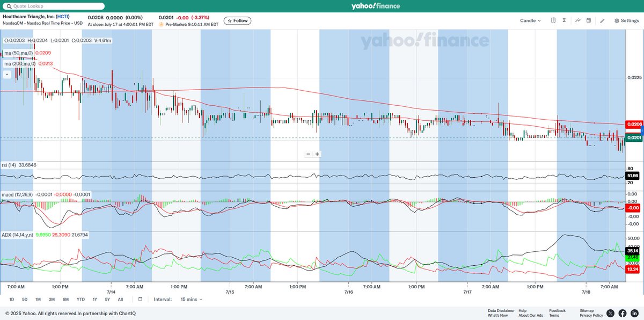The image size is (644, 320).
Task: Open the Feedback link
Action: (x=557, y=310)
